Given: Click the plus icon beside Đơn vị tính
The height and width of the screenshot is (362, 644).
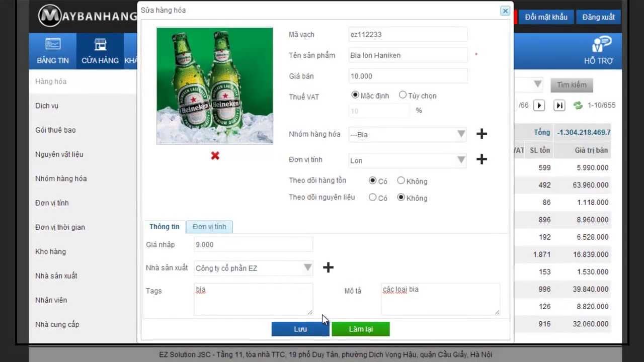Looking at the screenshot, I should [x=481, y=159].
